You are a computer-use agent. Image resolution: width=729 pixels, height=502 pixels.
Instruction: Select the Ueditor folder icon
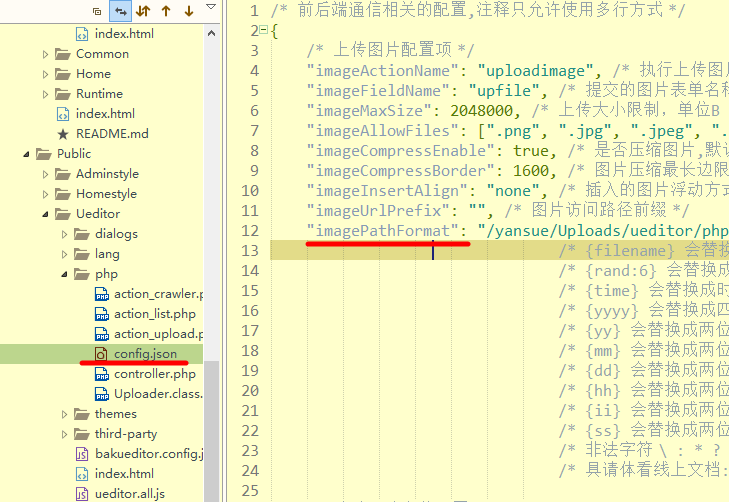62,214
